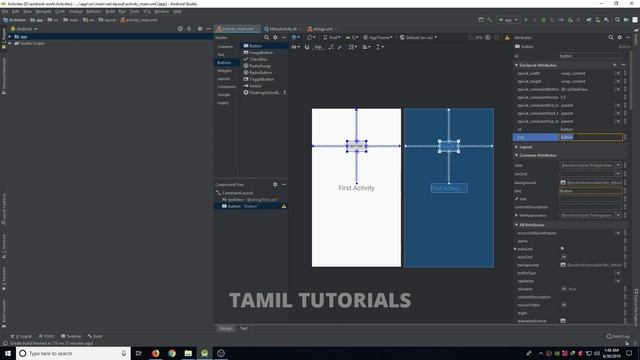Select Button in palette list
Screen dimensions: 640x360
click(x=264, y=46)
